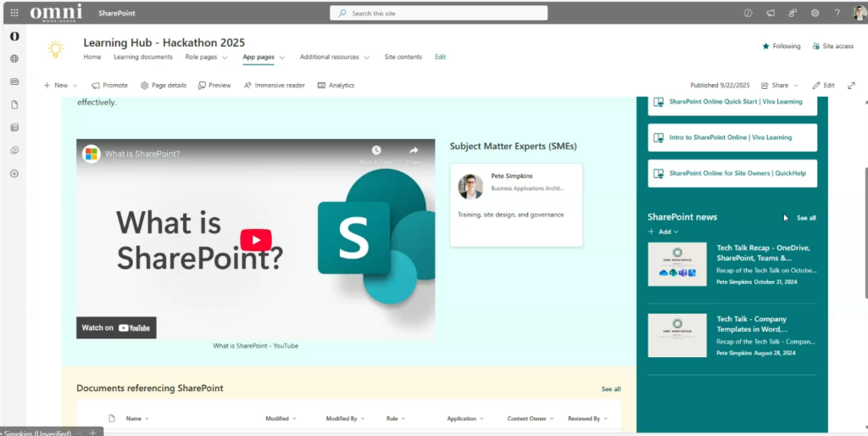The width and height of the screenshot is (868, 436).
Task: Open SharePoint Online Quick Start Viva Learning link
Action: coord(732,102)
